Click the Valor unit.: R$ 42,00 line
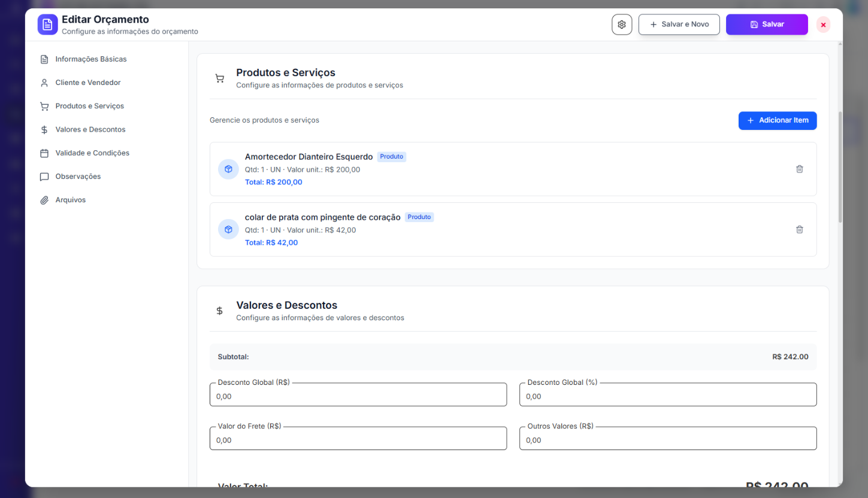 (x=300, y=230)
